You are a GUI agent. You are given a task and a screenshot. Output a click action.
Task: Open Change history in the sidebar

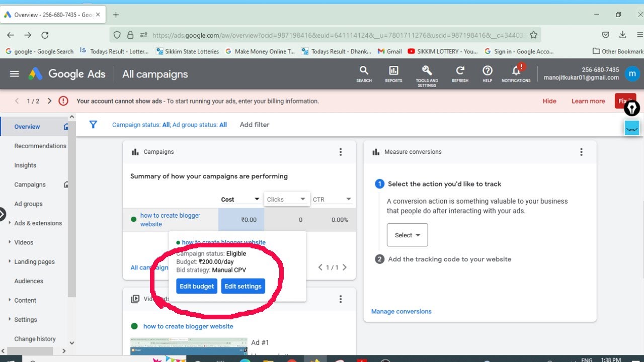click(x=35, y=339)
